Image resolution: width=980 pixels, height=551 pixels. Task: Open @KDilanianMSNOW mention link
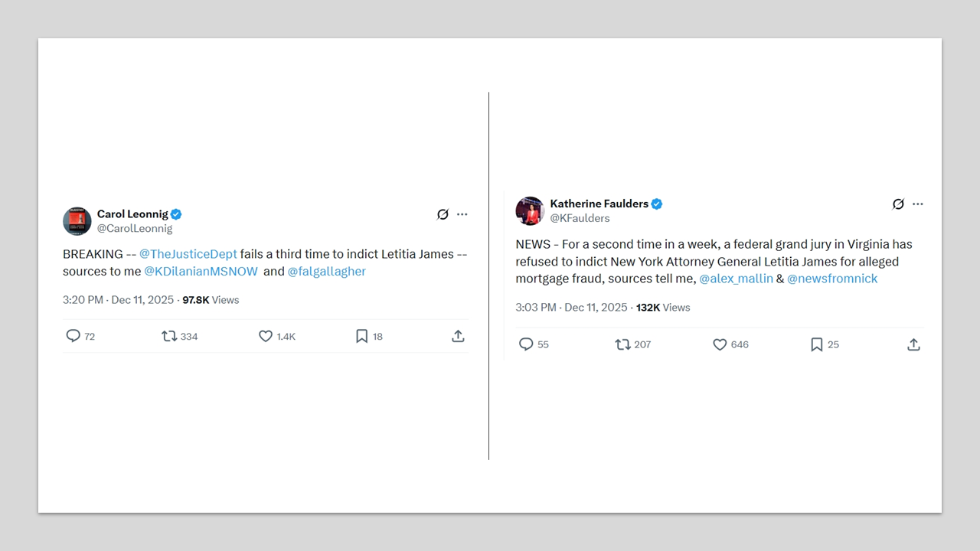(x=201, y=271)
